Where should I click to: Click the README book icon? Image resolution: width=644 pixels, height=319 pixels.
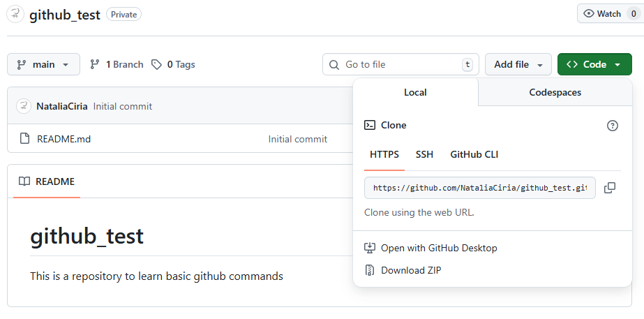pos(24,181)
